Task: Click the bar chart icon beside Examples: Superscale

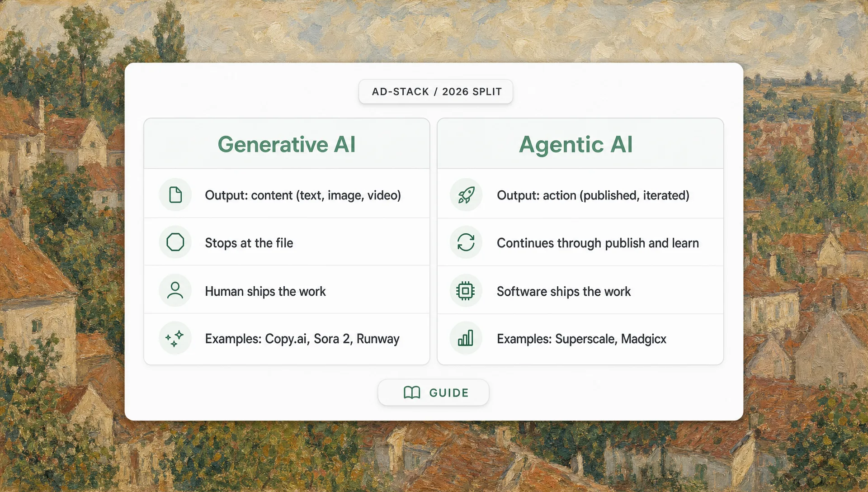Action: [x=466, y=338]
